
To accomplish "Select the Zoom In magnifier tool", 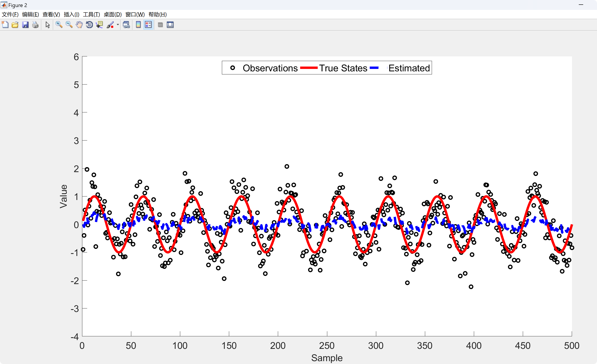I will 59,25.
